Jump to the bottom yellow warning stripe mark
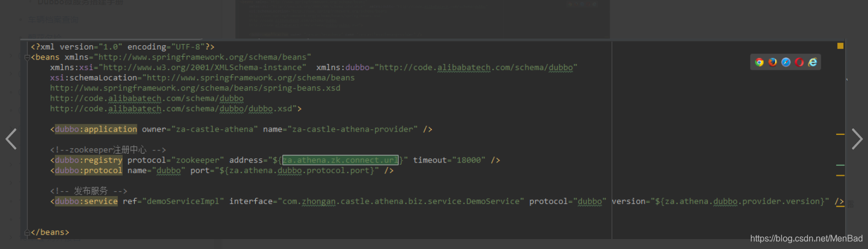The width and height of the screenshot is (868, 249). (x=840, y=206)
